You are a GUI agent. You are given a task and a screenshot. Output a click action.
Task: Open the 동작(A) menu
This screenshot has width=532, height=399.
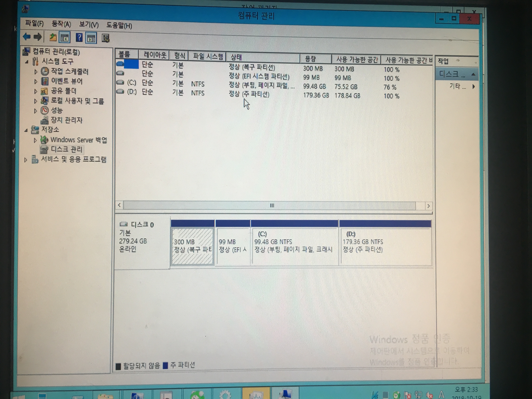(61, 24)
